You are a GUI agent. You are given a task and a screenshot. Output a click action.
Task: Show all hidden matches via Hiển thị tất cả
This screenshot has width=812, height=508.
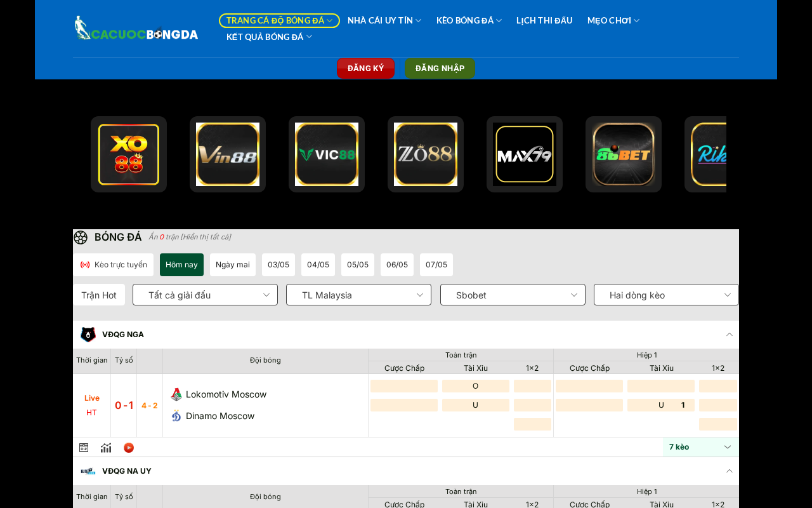pos(206,237)
